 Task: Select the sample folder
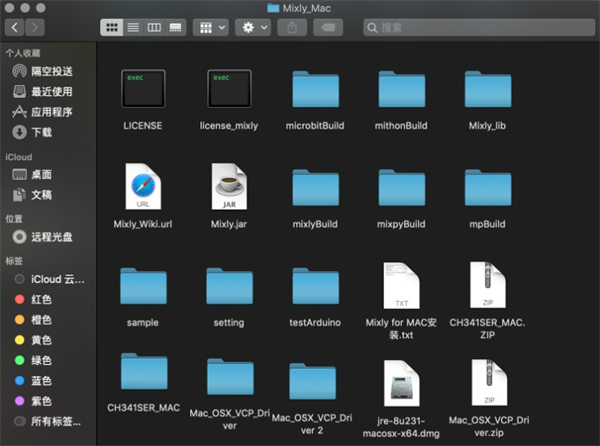pos(143,286)
